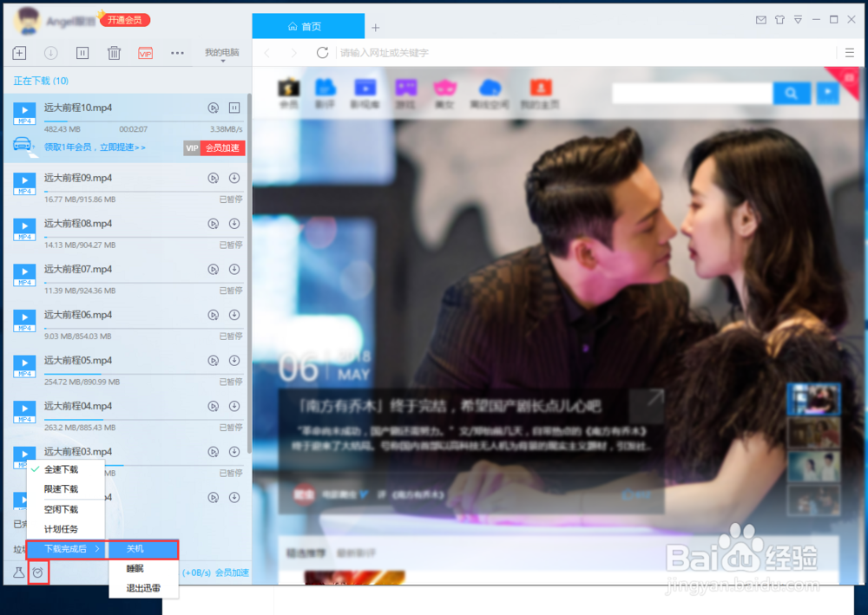The image size is (868, 615).
Task: Open the 离线空间 cloud icon
Action: click(490, 93)
